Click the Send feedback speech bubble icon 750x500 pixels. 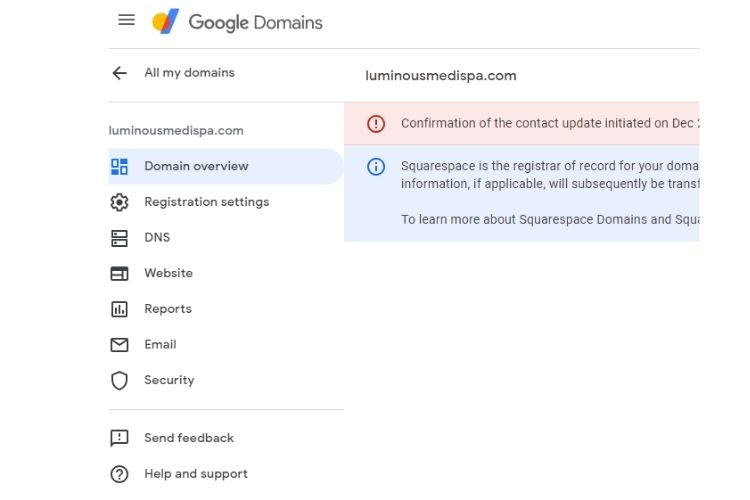tap(120, 438)
